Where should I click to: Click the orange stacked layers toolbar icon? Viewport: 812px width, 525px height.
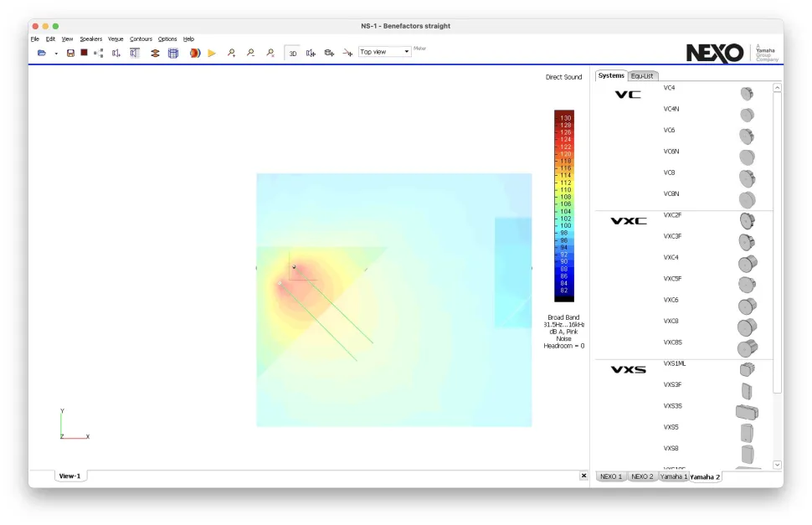[155, 53]
